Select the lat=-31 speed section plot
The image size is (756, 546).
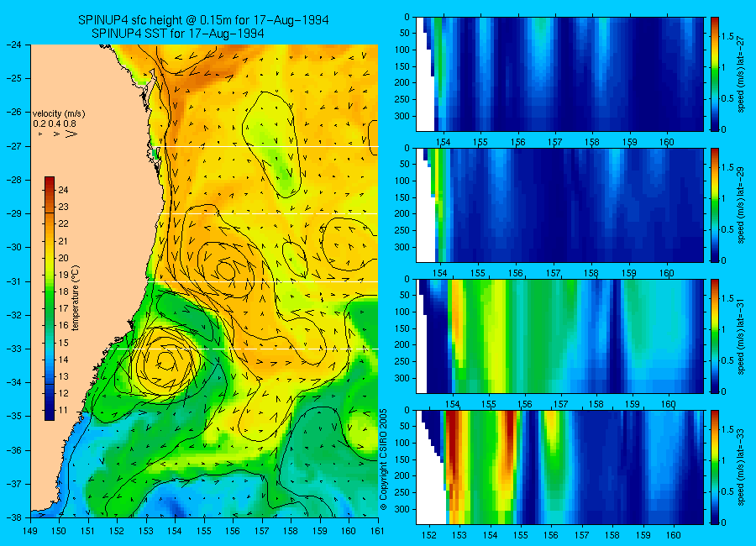[559, 336]
